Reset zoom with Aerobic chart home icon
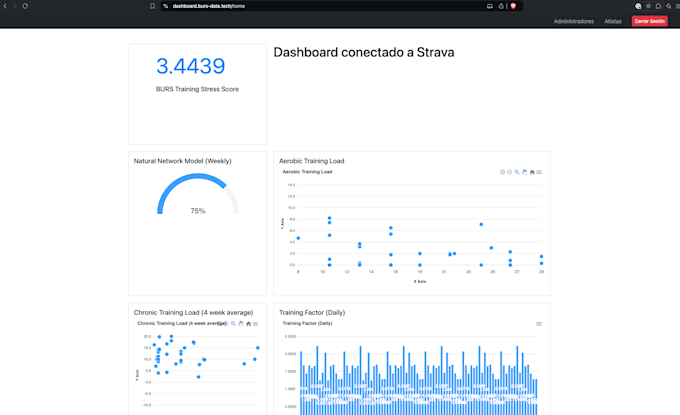The width and height of the screenshot is (680, 415). click(532, 172)
